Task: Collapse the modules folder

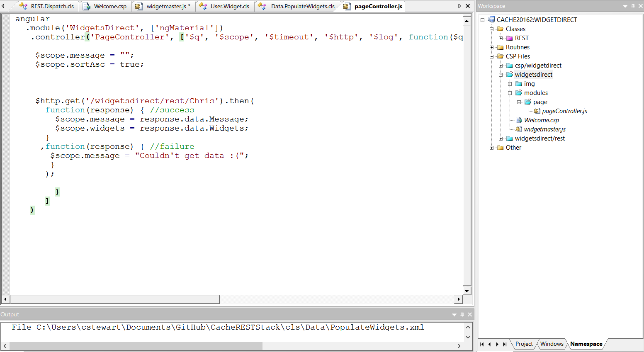Action: [510, 93]
